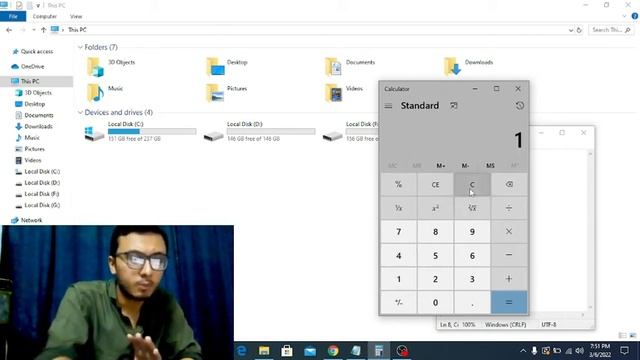The image size is (640, 360).
Task: Click the M+ memory add button
Action: (x=441, y=165)
